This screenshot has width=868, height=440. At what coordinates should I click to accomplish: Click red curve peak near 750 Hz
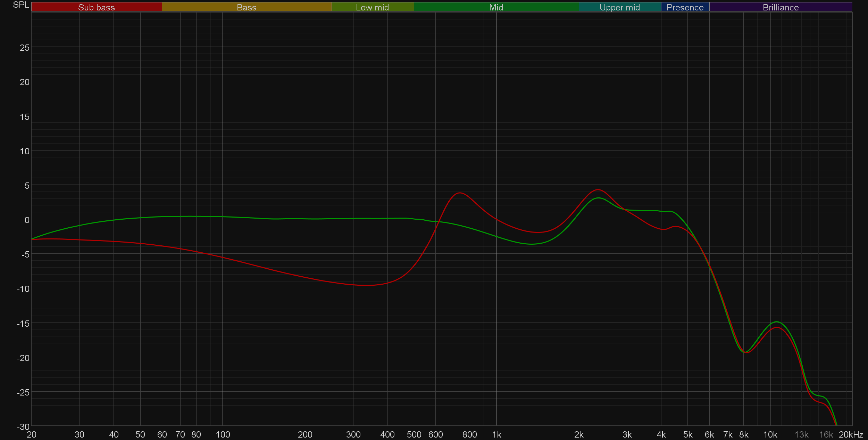(459, 193)
